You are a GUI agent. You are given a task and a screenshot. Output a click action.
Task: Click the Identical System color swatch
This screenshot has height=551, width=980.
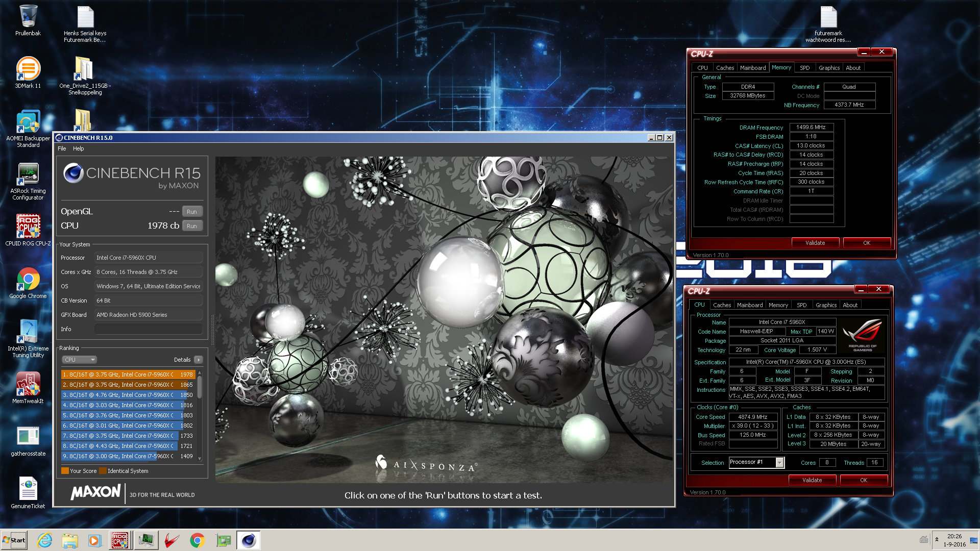click(103, 471)
